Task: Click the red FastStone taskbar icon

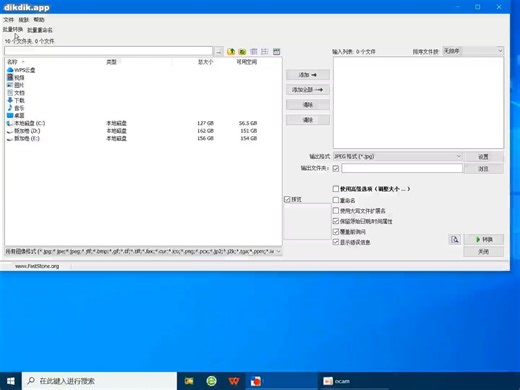Action: (x=256, y=381)
